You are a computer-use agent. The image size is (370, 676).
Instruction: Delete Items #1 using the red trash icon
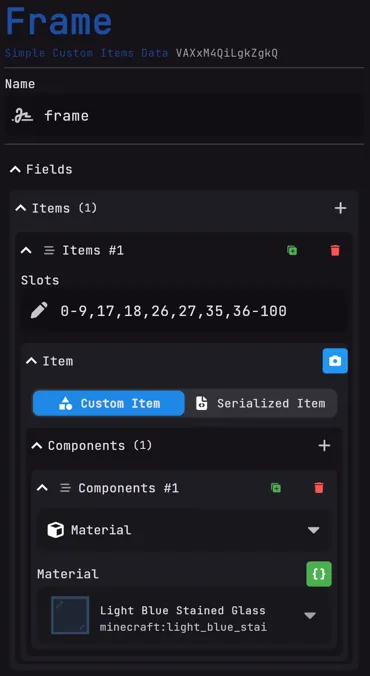point(335,250)
